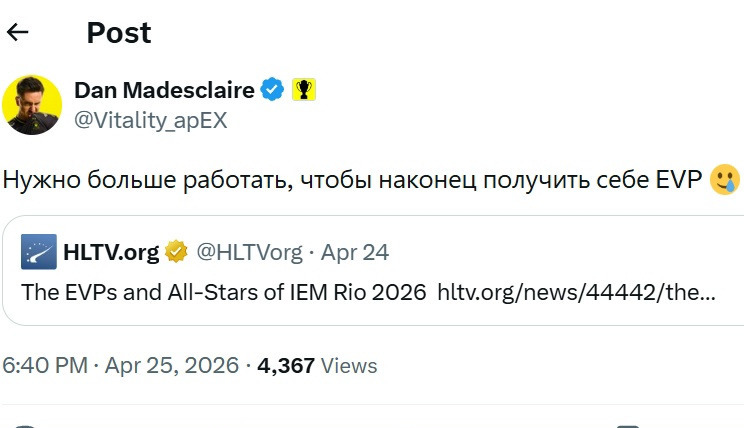Click the Apr 25, 2026 post date
This screenshot has width=744, height=428.
(172, 365)
